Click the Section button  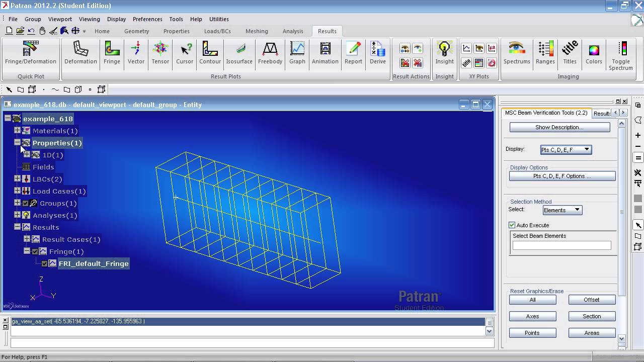[592, 316]
